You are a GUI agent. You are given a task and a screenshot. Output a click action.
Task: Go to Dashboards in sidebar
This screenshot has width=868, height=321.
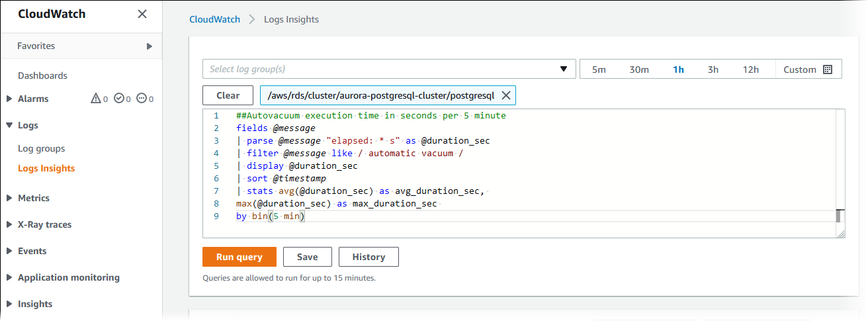point(42,75)
